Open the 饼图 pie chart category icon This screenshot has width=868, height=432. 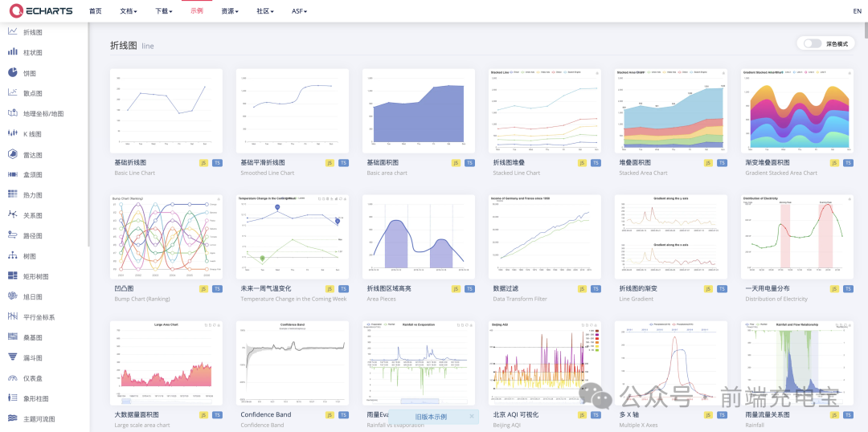click(13, 72)
